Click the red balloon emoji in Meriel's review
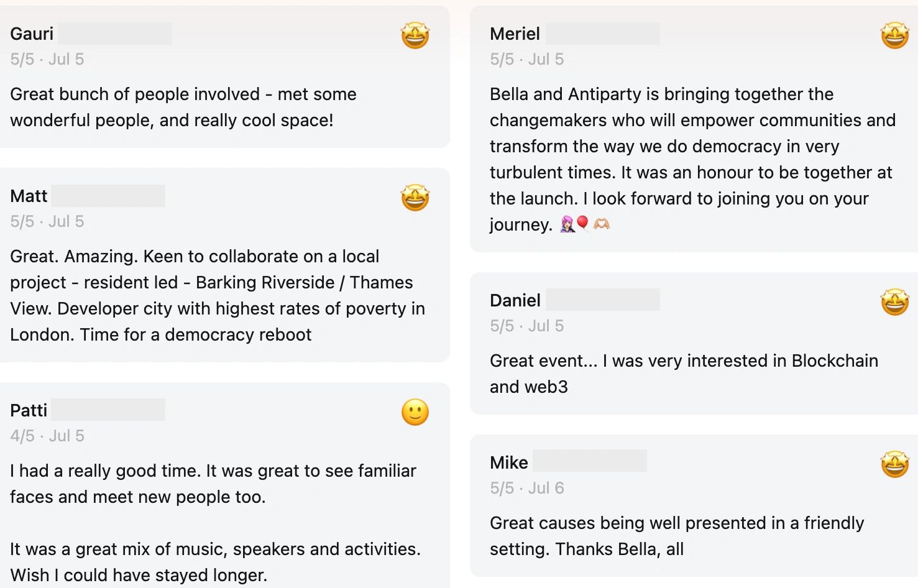This screenshot has width=918, height=588. coord(582,223)
